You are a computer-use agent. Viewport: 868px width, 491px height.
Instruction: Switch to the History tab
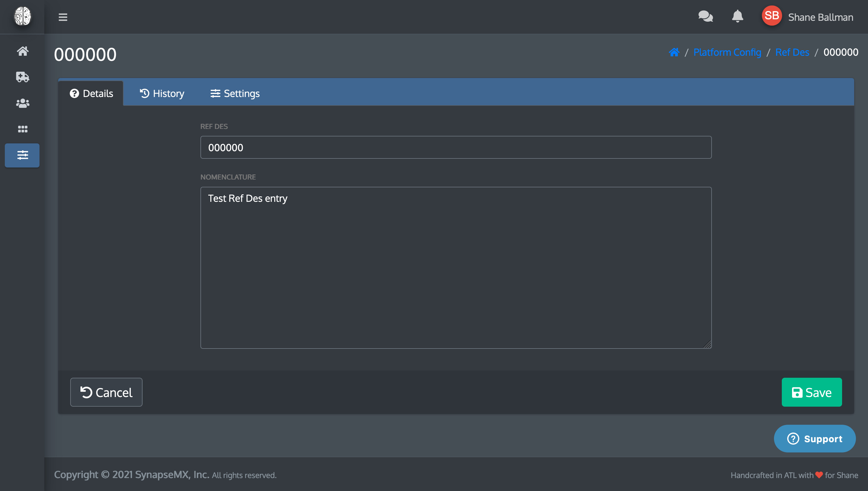click(162, 93)
